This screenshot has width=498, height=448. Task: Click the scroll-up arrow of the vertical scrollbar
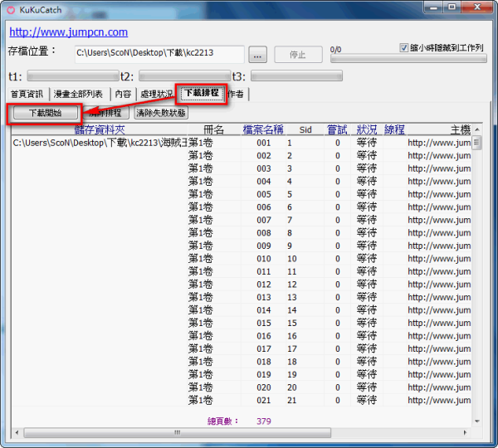tap(477, 141)
